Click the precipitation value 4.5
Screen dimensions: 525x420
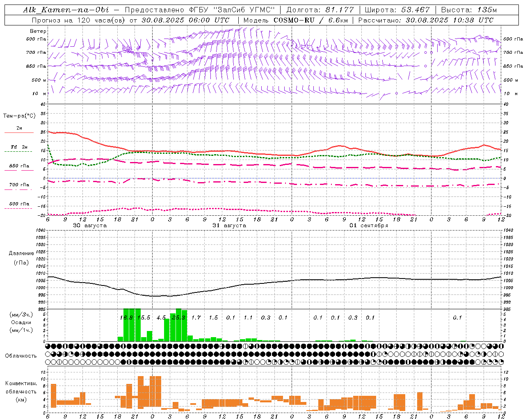tap(161, 317)
